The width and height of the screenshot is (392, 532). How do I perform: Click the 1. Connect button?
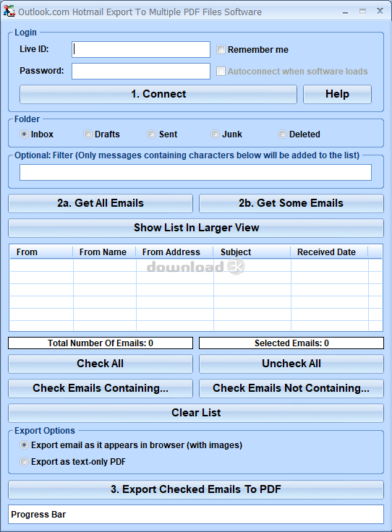pyautogui.click(x=158, y=94)
